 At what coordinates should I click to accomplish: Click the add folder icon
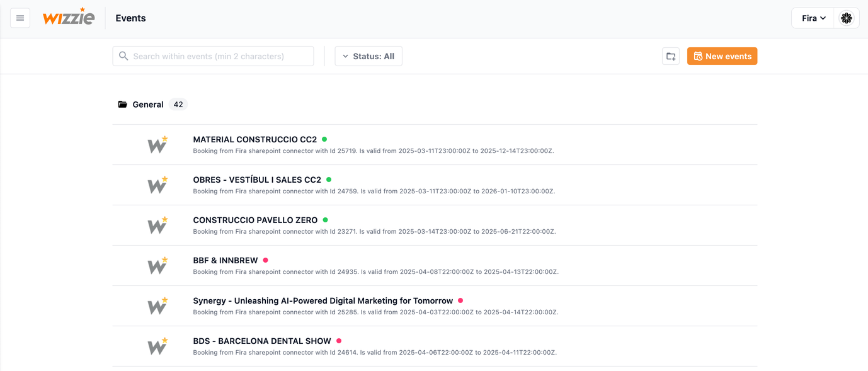(x=671, y=57)
